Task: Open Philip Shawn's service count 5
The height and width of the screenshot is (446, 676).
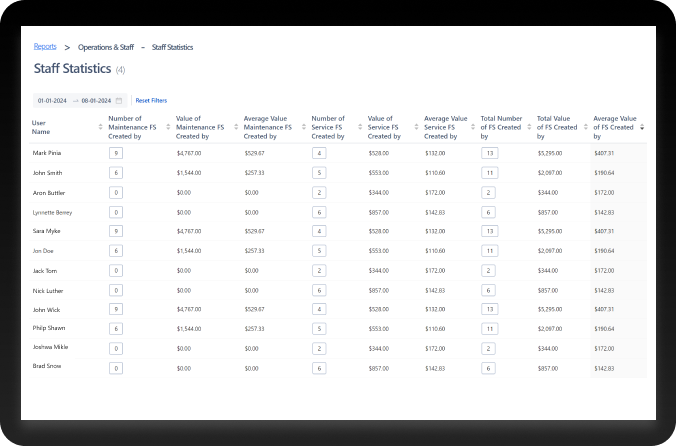Action: point(319,329)
